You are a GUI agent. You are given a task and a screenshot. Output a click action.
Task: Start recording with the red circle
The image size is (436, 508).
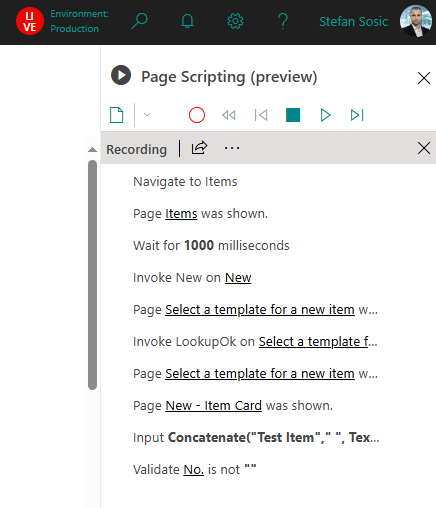197,115
